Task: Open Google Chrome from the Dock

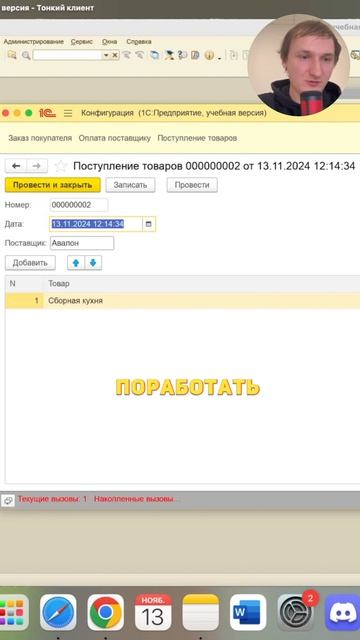Action: click(x=106, y=612)
